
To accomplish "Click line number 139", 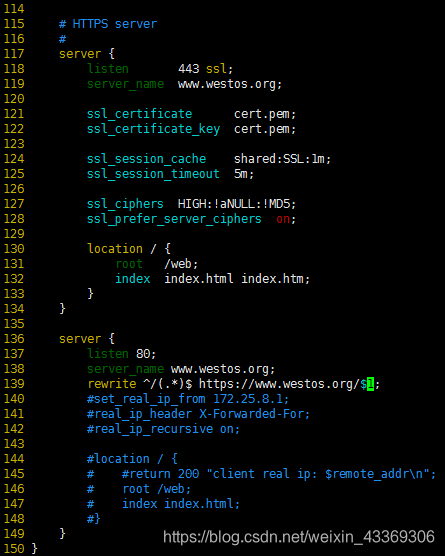I will coord(14,384).
